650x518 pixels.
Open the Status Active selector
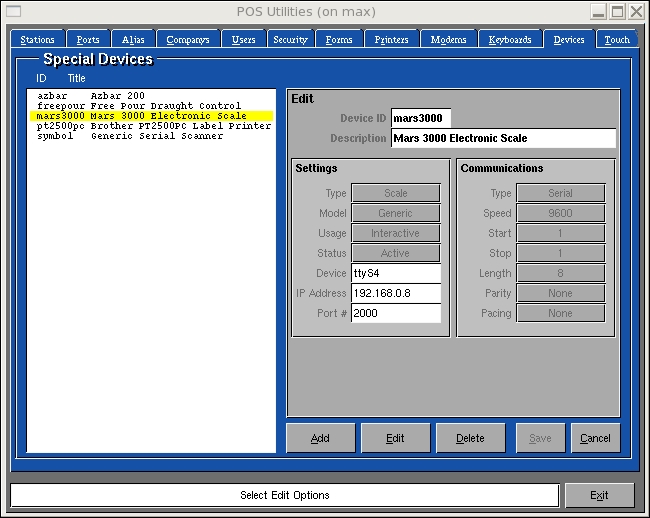tap(395, 253)
